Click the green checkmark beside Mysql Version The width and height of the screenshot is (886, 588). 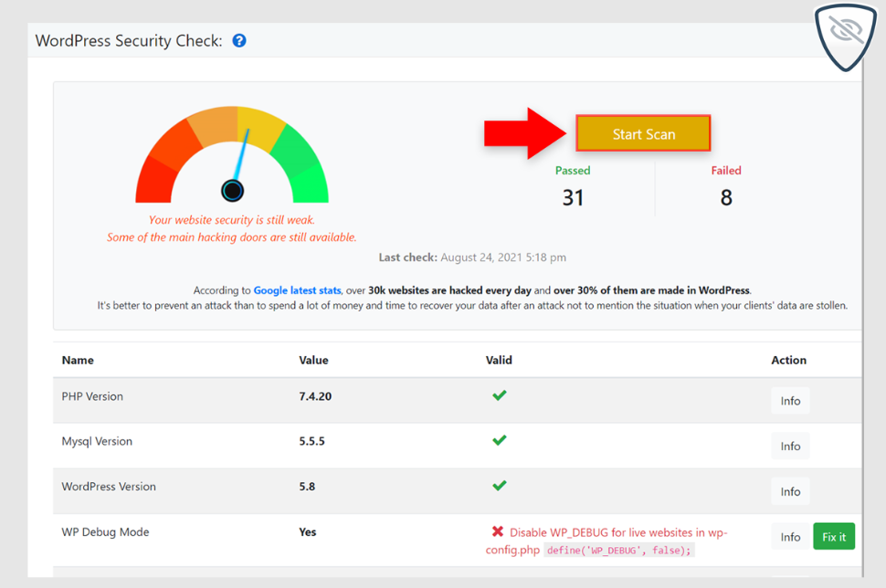click(x=500, y=441)
